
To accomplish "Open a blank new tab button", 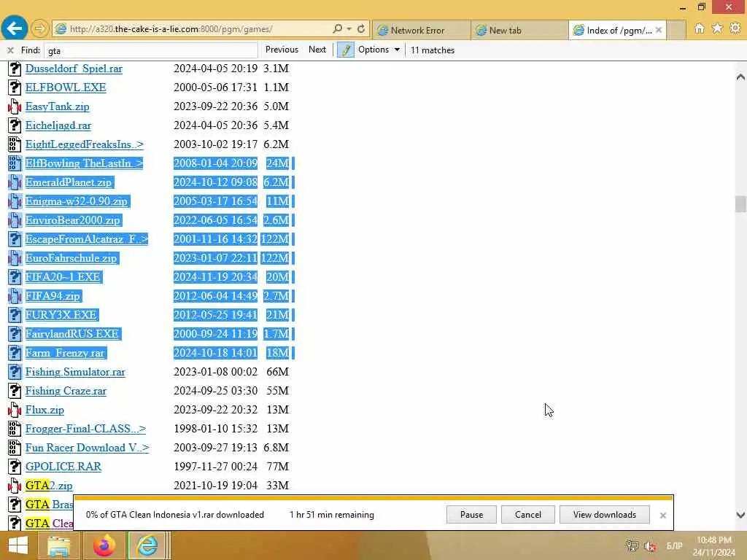I will click(676, 30).
